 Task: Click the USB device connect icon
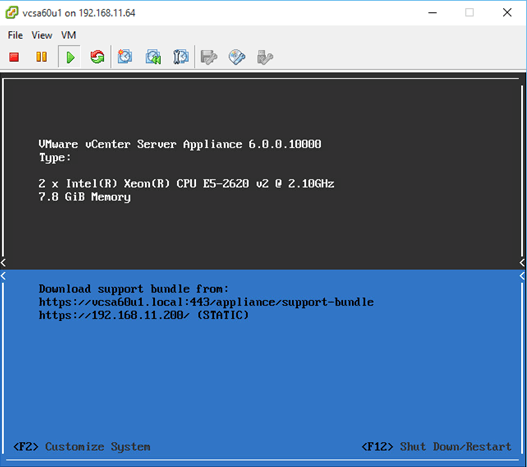pos(265,57)
